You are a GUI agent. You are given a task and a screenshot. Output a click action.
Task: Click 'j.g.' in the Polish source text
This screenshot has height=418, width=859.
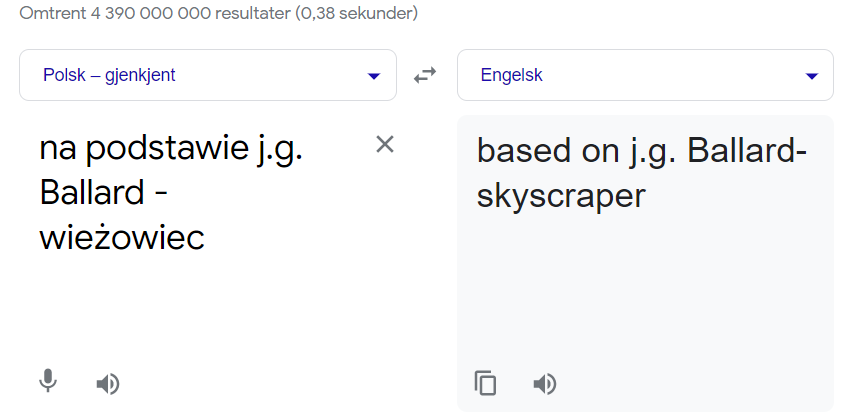(280, 149)
